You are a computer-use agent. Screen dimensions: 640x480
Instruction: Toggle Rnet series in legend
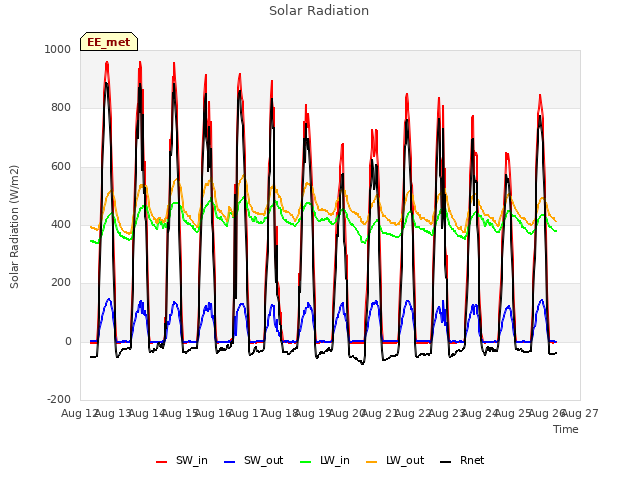[x=462, y=460]
